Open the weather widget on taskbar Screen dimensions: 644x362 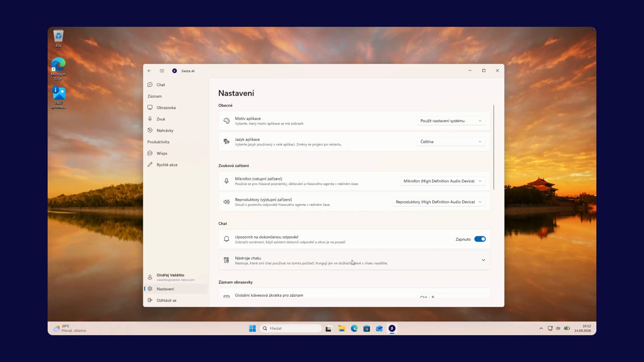point(69,328)
